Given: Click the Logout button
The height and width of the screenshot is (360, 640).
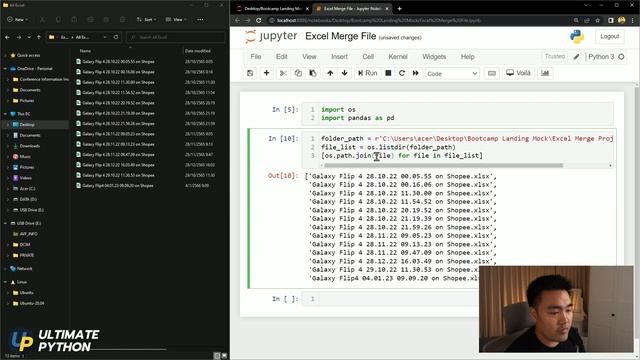Looking at the screenshot, I should pos(609,36).
